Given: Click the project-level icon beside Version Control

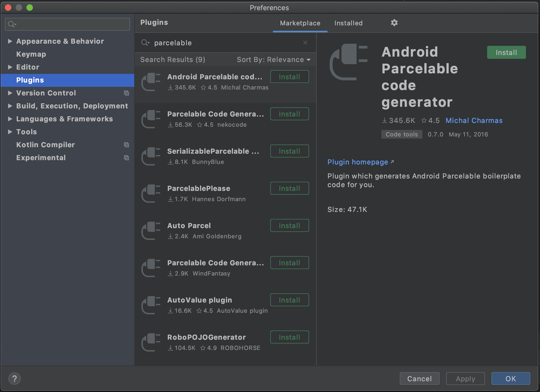Looking at the screenshot, I should [x=126, y=93].
